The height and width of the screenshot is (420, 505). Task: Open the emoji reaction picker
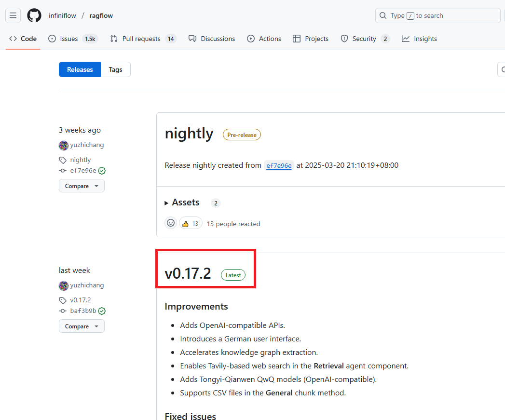click(171, 223)
